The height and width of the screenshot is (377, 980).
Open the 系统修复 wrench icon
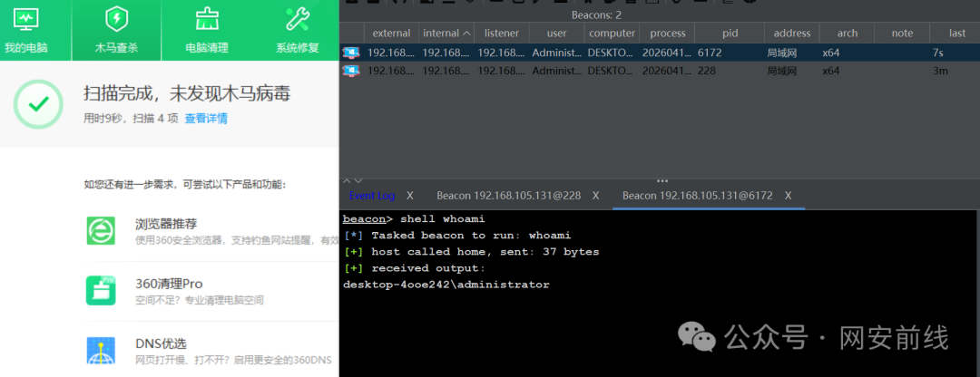pyautogui.click(x=297, y=18)
